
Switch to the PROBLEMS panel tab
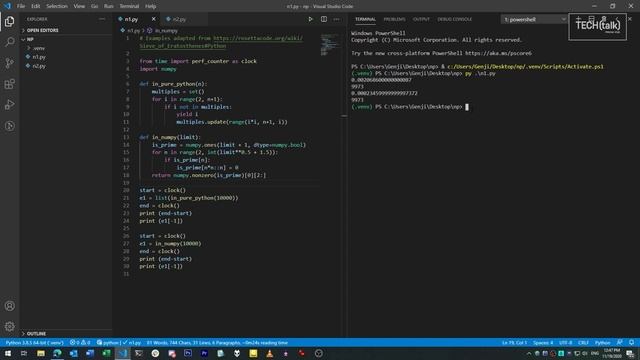point(394,19)
